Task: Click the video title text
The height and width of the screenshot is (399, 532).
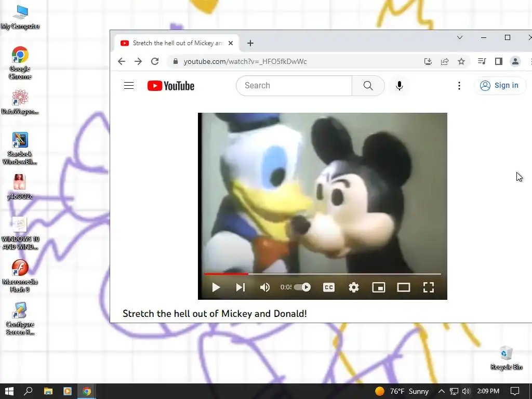Action: [x=215, y=313]
